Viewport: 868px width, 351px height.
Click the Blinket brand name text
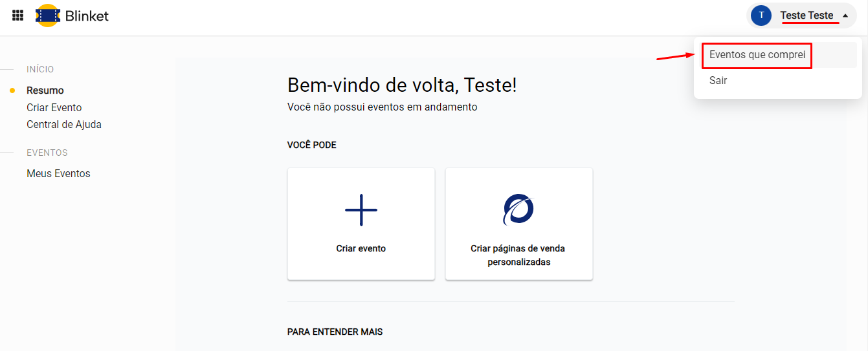click(87, 16)
